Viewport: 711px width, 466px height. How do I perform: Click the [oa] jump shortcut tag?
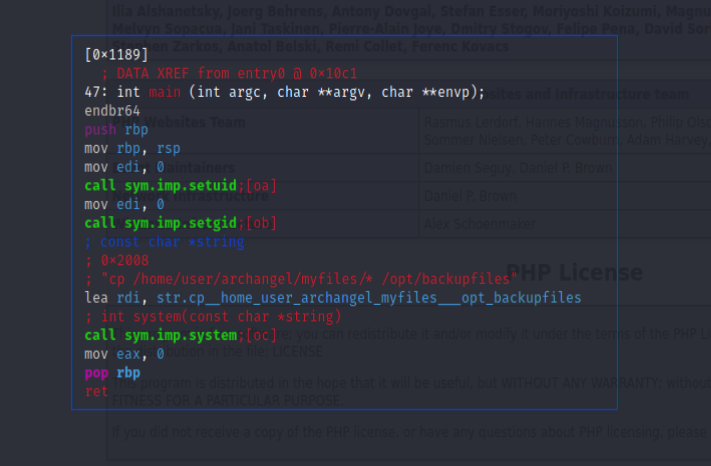point(260,185)
